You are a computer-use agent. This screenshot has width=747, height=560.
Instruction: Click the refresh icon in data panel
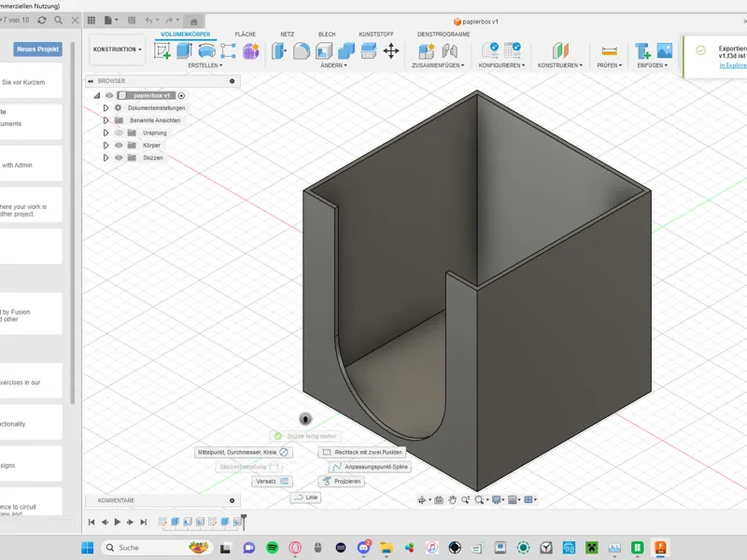pyautogui.click(x=42, y=20)
